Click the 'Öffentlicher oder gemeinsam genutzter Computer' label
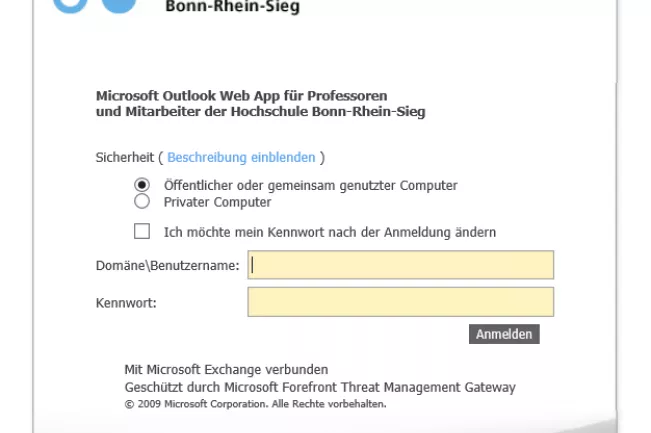651x433 pixels. pyautogui.click(x=310, y=185)
